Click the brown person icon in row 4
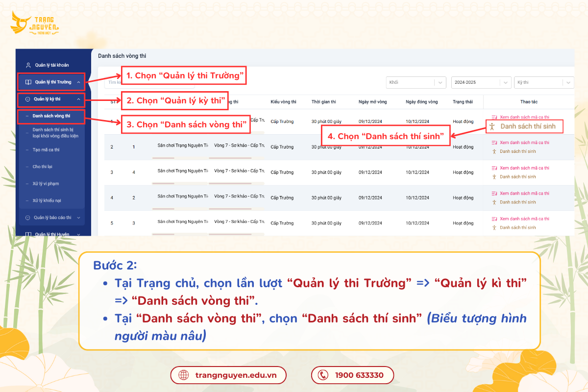Image resolution: width=588 pixels, height=392 pixels. tap(494, 202)
